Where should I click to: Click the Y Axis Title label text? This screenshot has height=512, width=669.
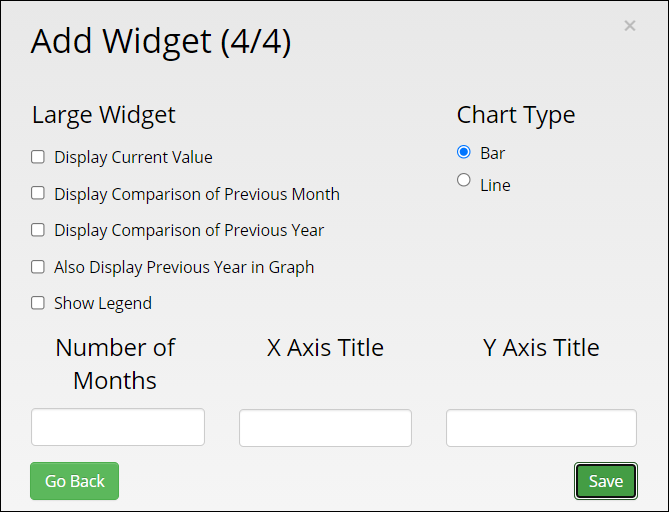541,348
